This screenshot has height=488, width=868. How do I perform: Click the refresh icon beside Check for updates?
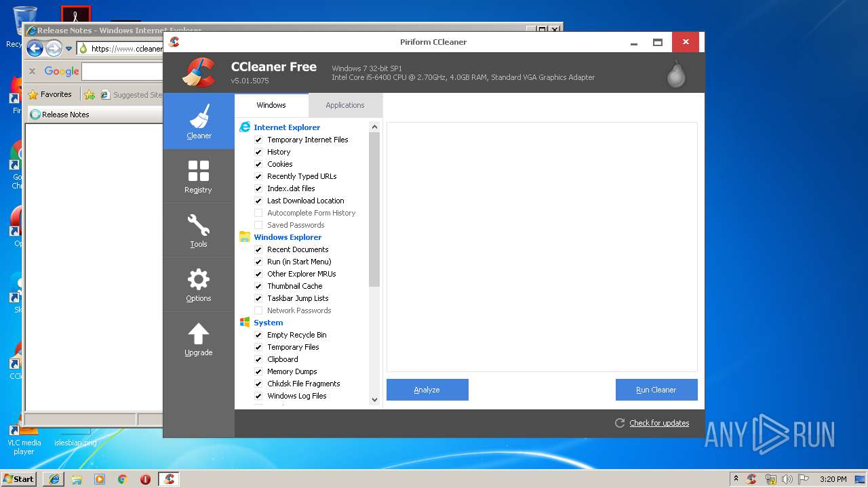tap(620, 423)
